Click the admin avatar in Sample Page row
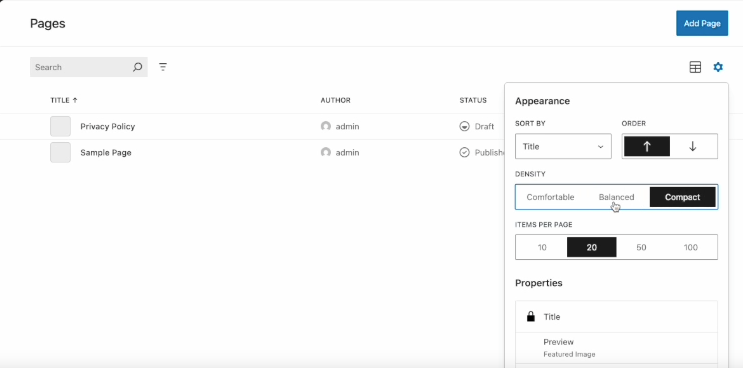This screenshot has width=743, height=368. (x=326, y=153)
